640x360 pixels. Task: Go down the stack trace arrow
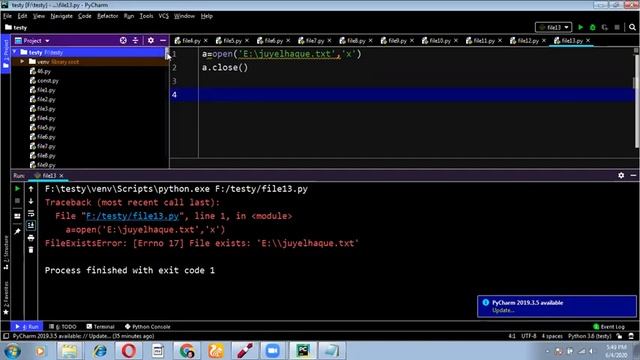(31, 201)
